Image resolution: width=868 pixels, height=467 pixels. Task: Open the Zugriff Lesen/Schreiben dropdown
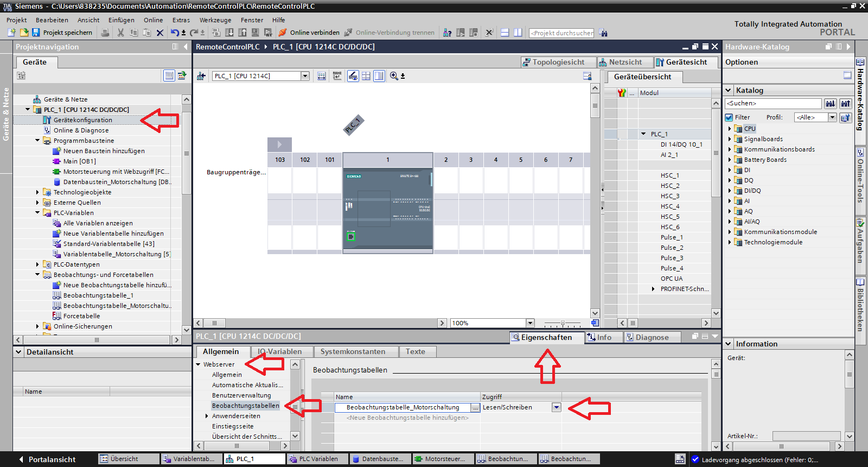coord(556,407)
